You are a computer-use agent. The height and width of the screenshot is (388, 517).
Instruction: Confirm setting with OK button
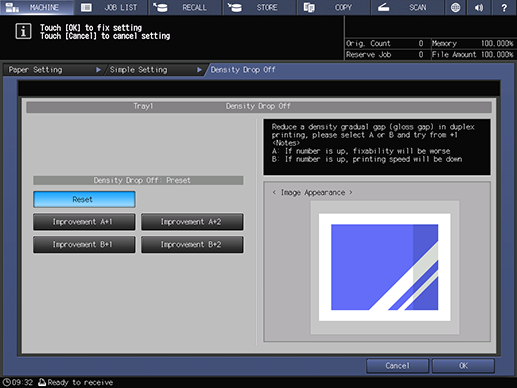(463, 366)
